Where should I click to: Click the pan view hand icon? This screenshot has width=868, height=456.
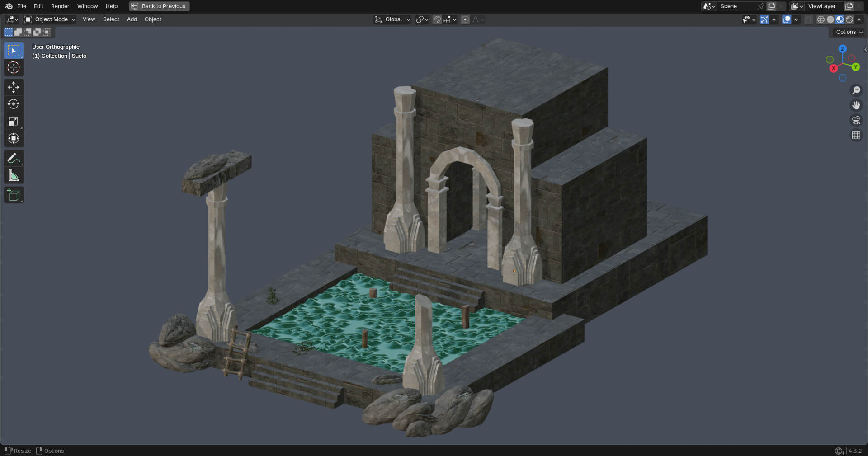(856, 105)
